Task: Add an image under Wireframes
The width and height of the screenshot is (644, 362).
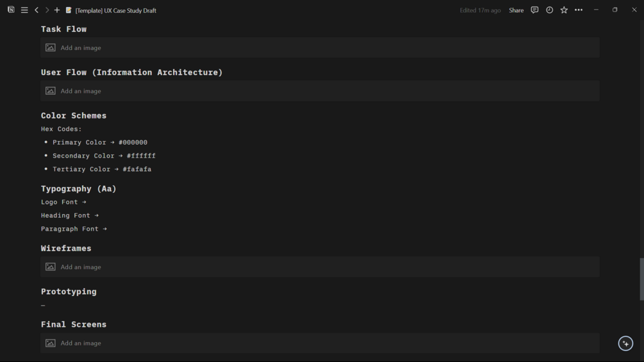Action: coord(81,267)
